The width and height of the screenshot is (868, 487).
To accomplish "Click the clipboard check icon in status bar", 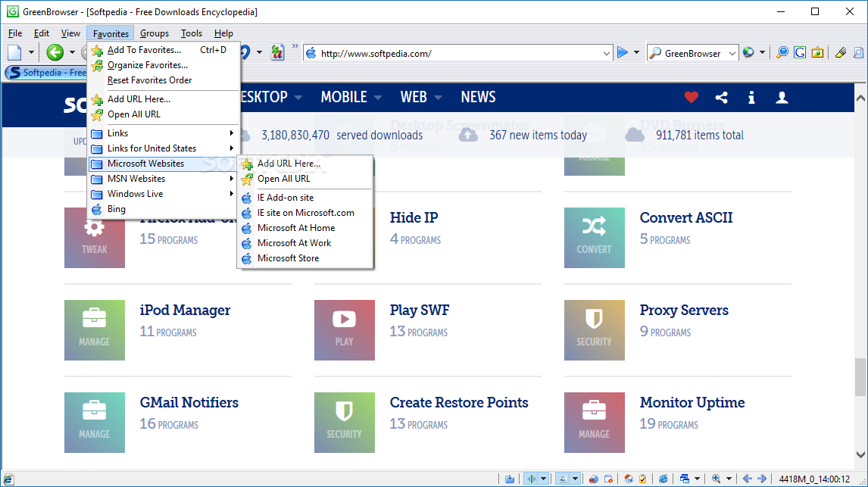I will (x=643, y=479).
